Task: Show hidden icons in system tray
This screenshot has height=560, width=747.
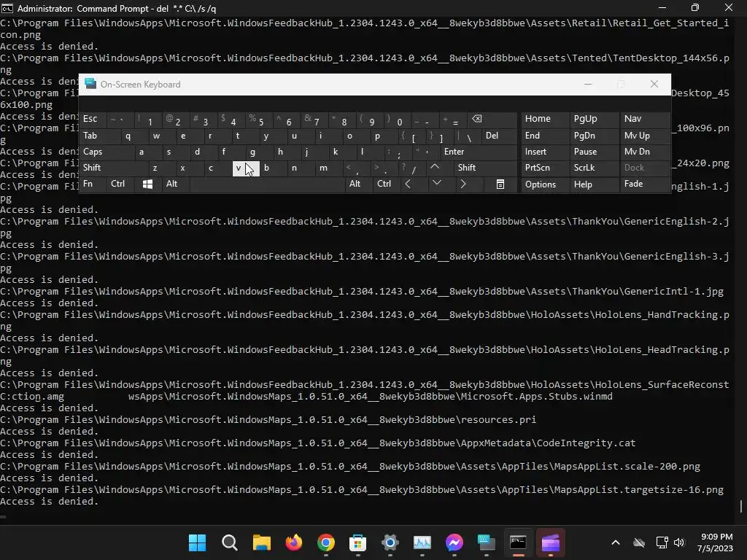Action: click(616, 542)
